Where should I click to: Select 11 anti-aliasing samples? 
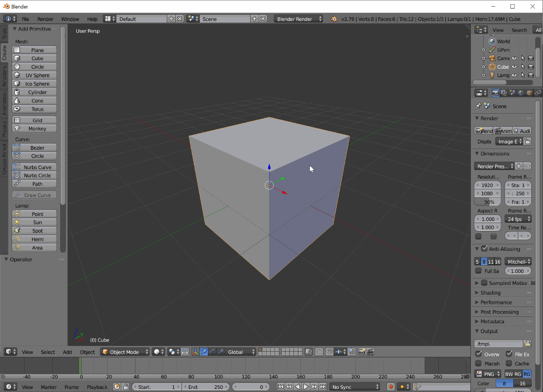491,262
